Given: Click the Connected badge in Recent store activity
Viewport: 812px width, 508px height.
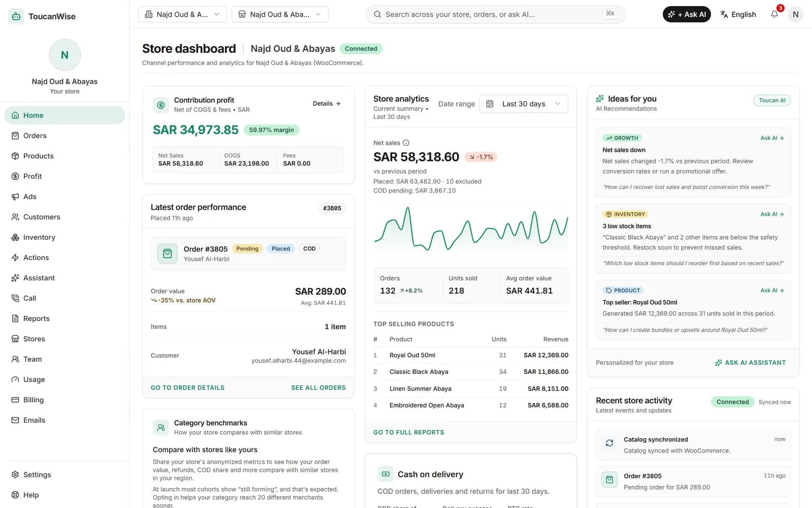Looking at the screenshot, I should point(732,402).
